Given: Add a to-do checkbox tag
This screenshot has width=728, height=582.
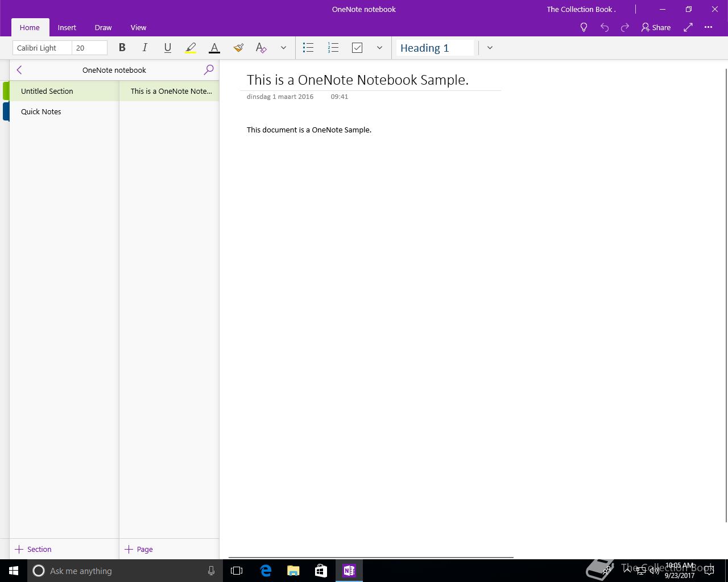Looking at the screenshot, I should (357, 48).
